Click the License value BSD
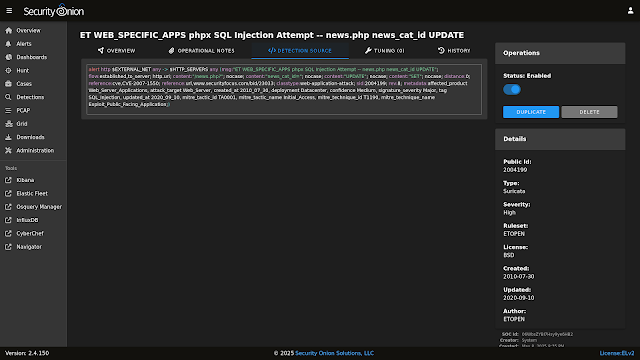The width and height of the screenshot is (640, 360). (509, 255)
